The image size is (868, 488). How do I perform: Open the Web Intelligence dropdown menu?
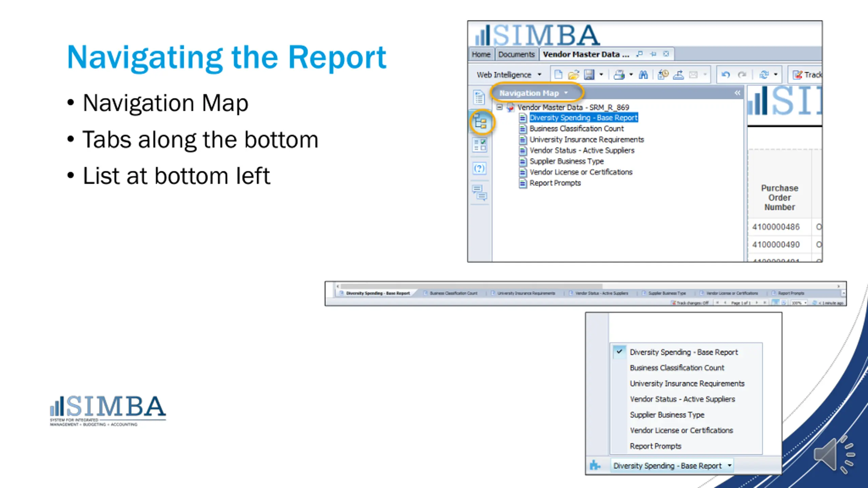509,75
